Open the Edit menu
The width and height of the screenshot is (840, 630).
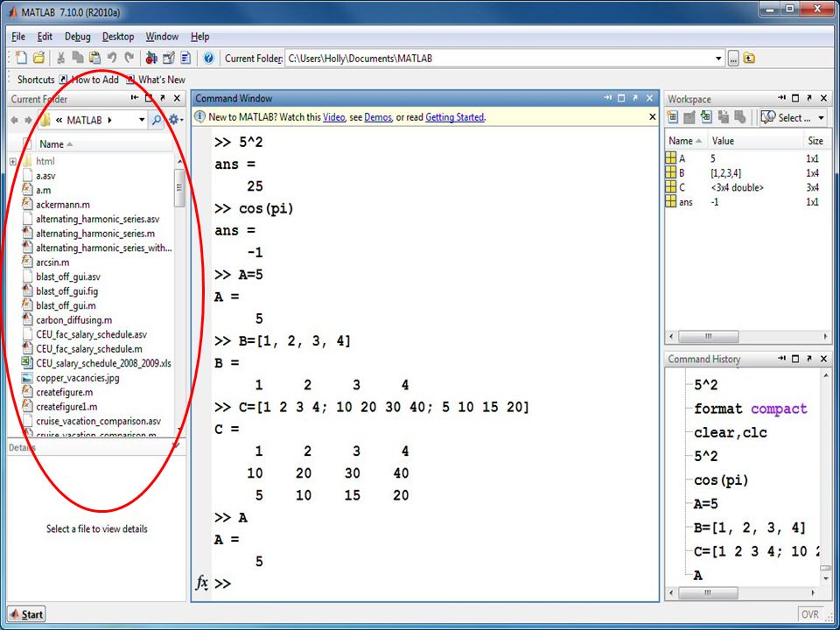(45, 37)
